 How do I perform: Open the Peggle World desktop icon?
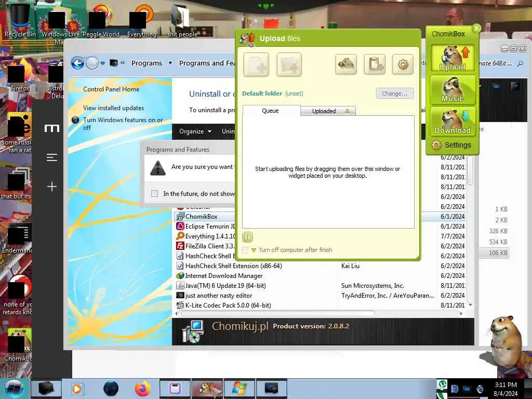click(101, 20)
